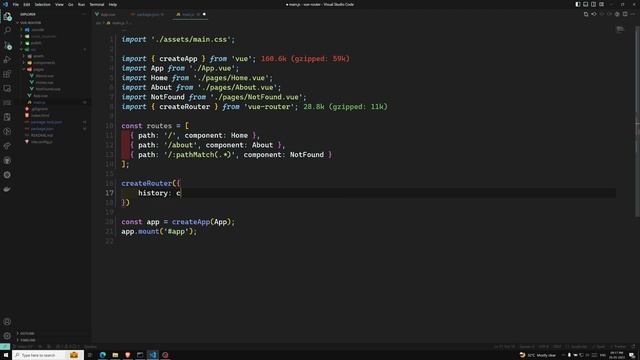Switch to the package.json editor tab

pos(147,14)
